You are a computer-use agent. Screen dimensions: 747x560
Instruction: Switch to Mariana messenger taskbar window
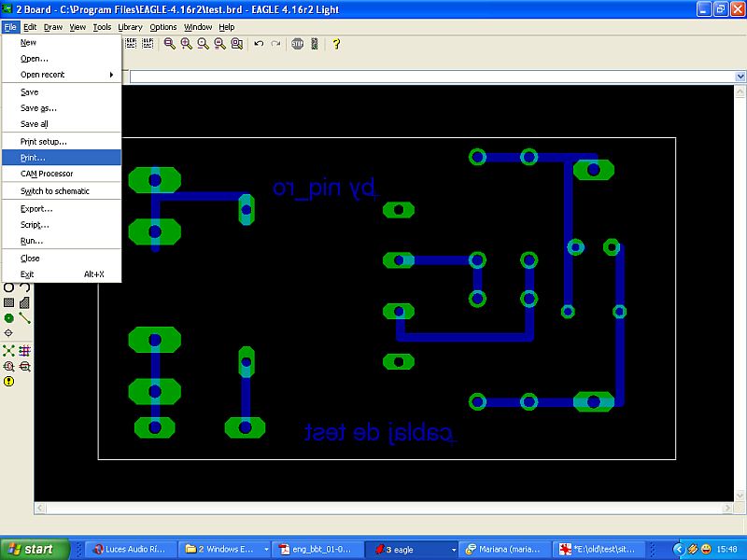504,549
